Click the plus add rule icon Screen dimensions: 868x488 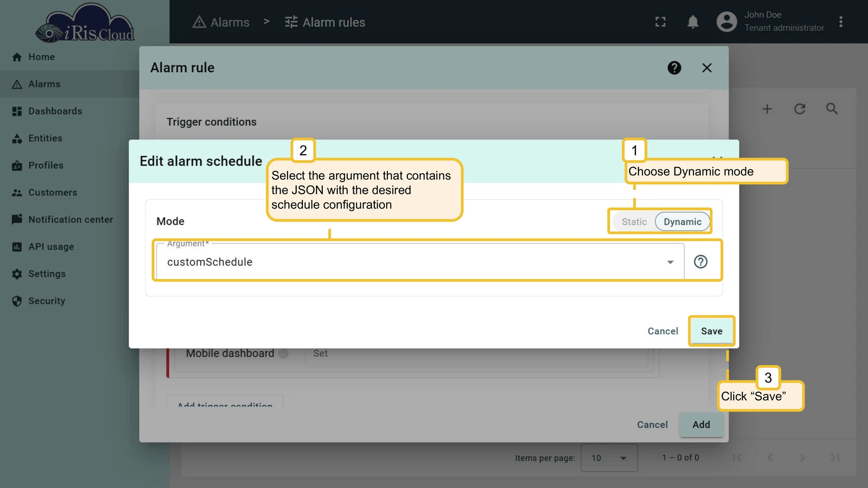click(x=767, y=109)
